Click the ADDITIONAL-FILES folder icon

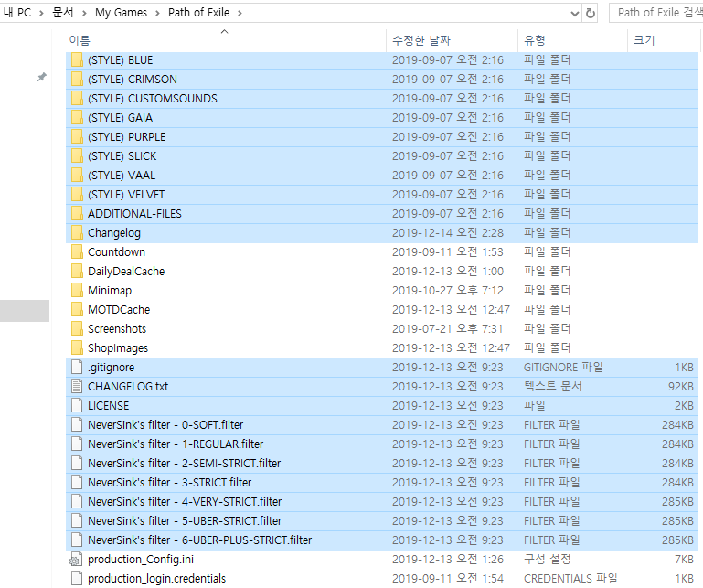(77, 214)
